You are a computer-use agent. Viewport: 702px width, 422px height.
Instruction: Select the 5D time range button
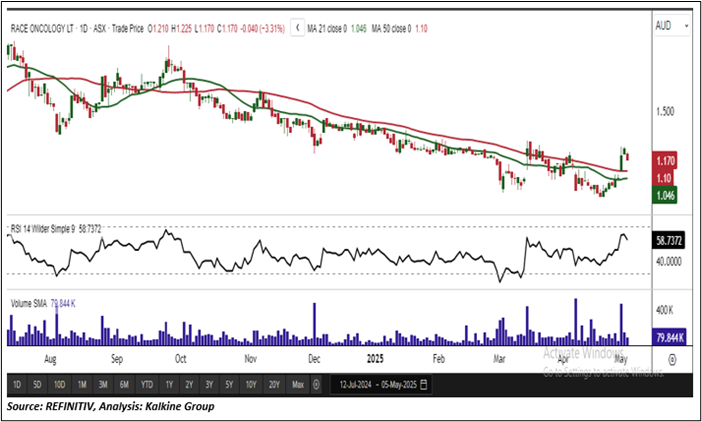point(37,384)
